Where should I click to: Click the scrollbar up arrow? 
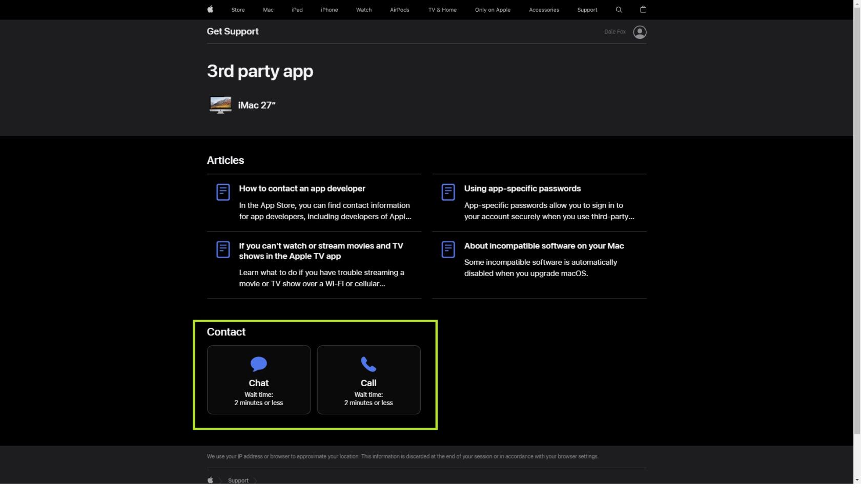point(857,4)
